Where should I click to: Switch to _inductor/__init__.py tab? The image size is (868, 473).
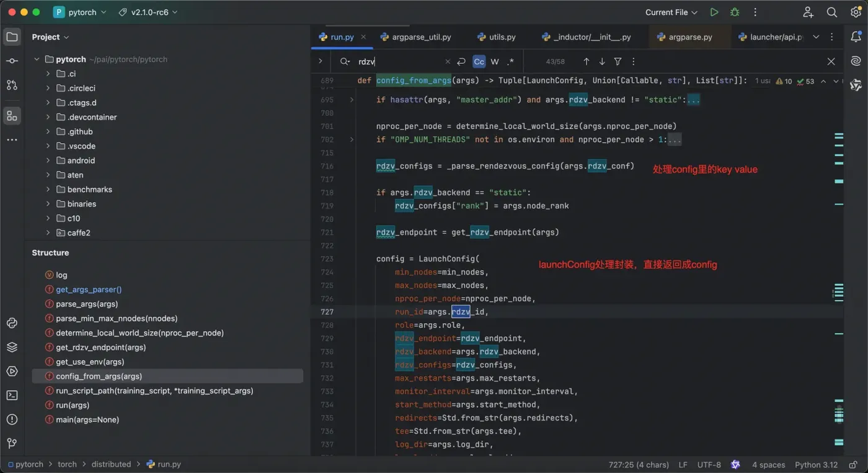click(586, 37)
